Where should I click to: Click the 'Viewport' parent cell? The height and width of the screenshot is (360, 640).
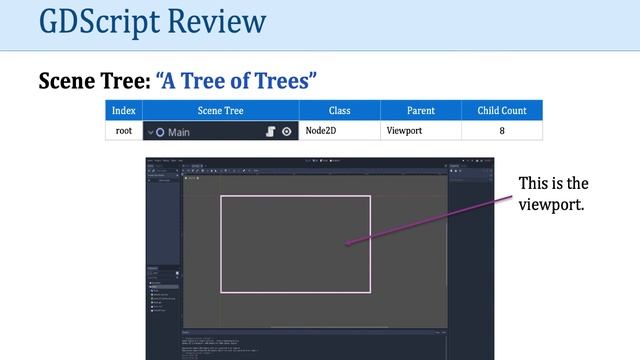421,131
